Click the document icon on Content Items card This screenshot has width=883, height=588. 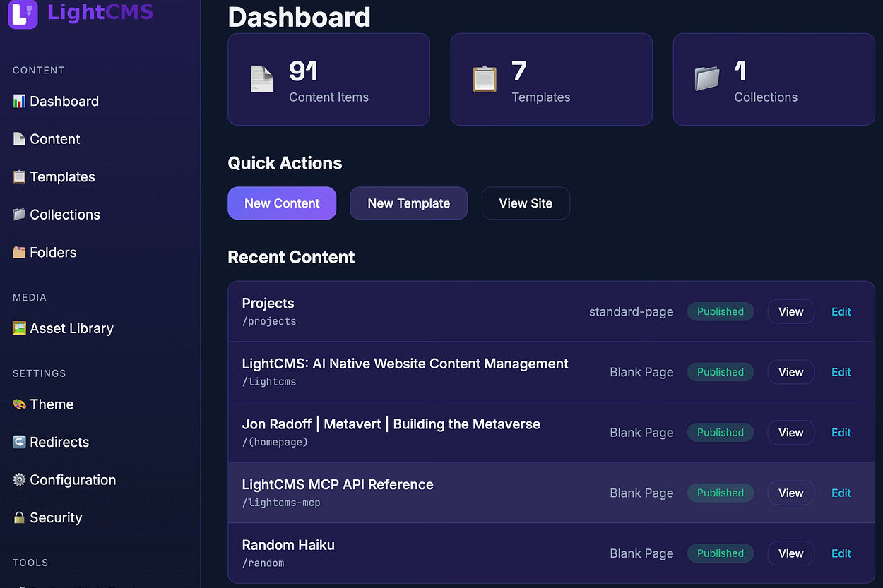(262, 79)
